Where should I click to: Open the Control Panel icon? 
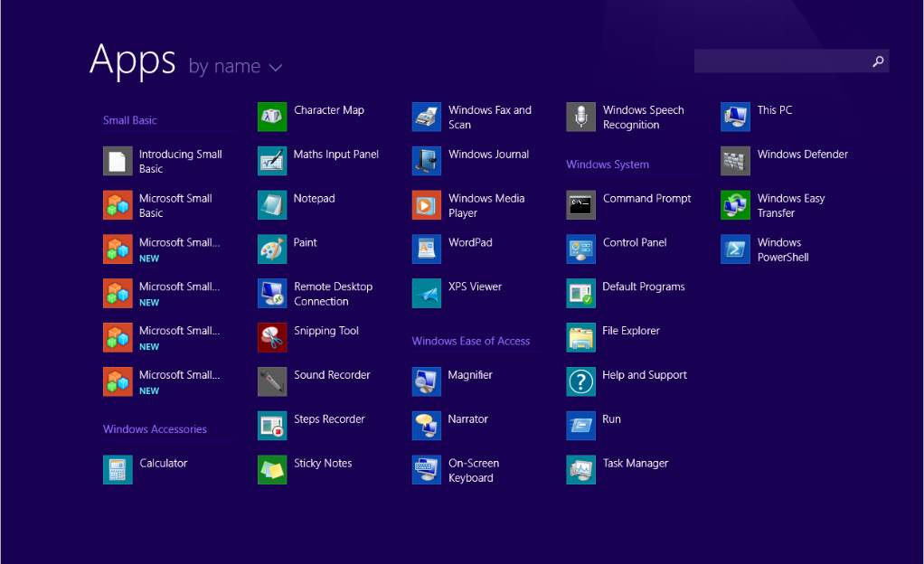(x=581, y=249)
